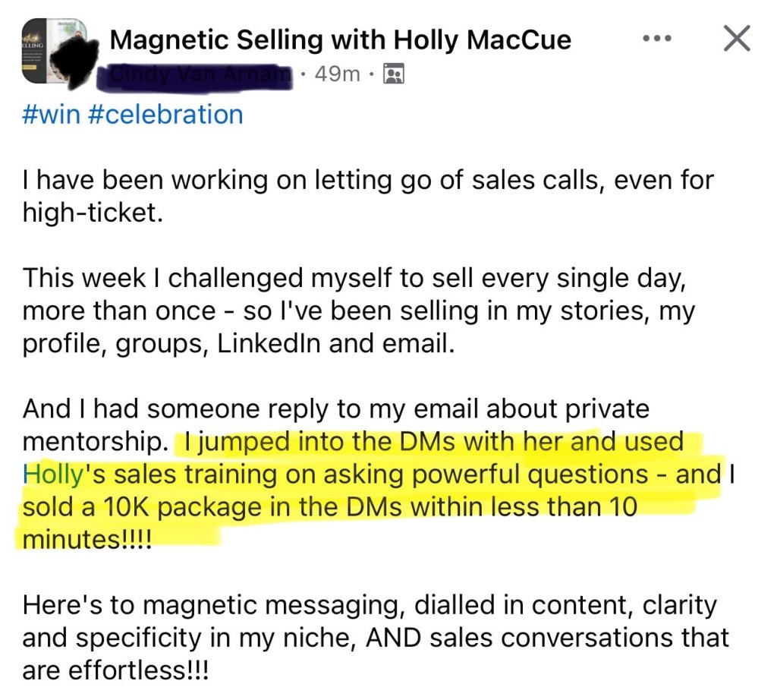Click the "high-ticket." text line
The width and height of the screenshot is (777, 700).
tap(93, 213)
